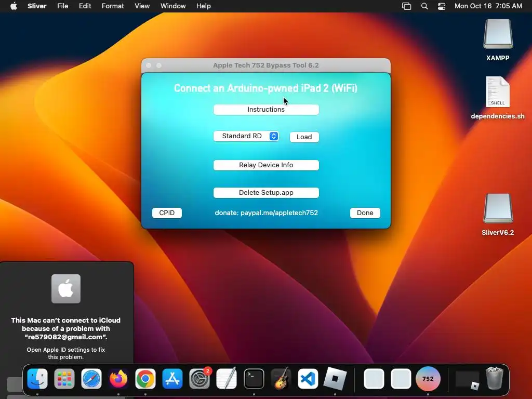Open Spotlight search icon

click(424, 6)
